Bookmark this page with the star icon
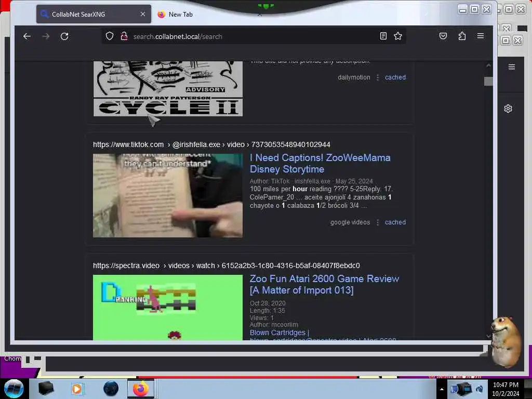Image resolution: width=532 pixels, height=399 pixels. point(398,36)
